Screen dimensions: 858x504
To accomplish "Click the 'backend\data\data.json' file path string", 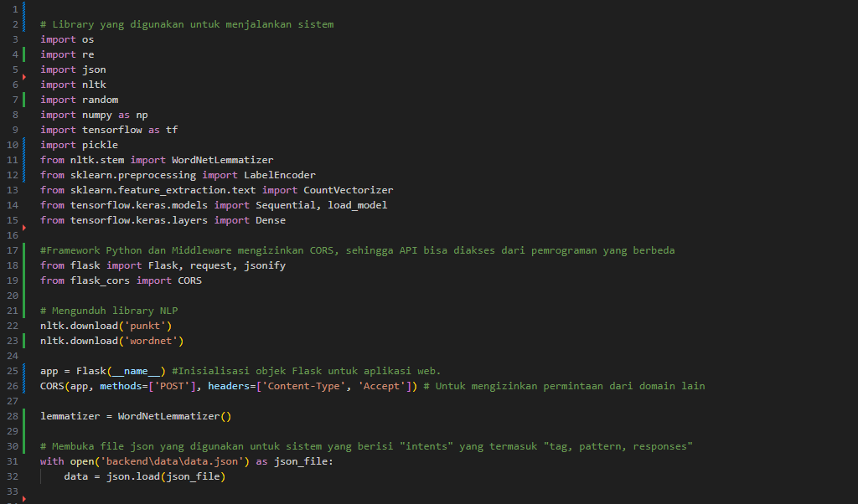I will pyautogui.click(x=171, y=461).
